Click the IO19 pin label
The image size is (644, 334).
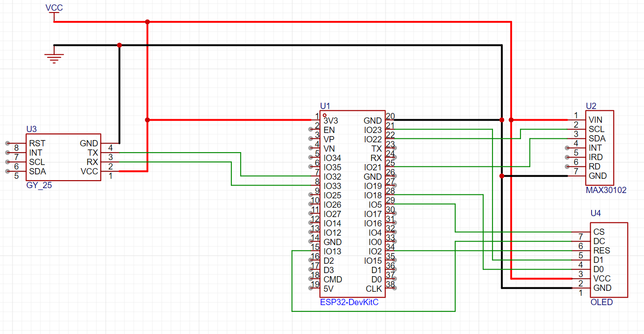coord(373,186)
